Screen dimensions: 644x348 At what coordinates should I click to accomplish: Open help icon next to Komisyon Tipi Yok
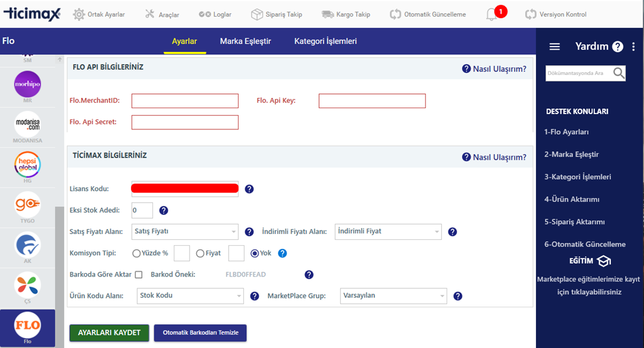coord(282,253)
